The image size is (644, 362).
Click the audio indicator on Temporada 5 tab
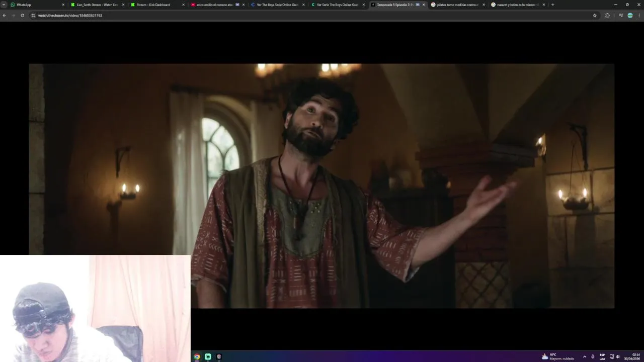point(418,5)
